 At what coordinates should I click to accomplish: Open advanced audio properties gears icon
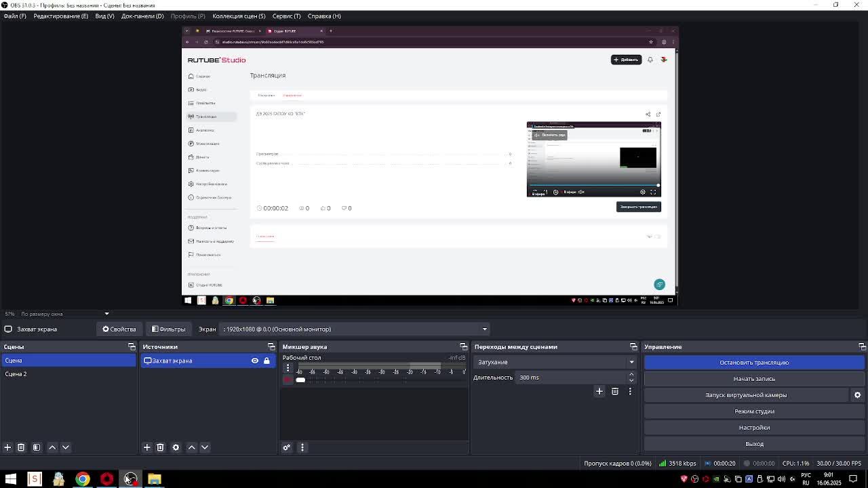[286, 447]
